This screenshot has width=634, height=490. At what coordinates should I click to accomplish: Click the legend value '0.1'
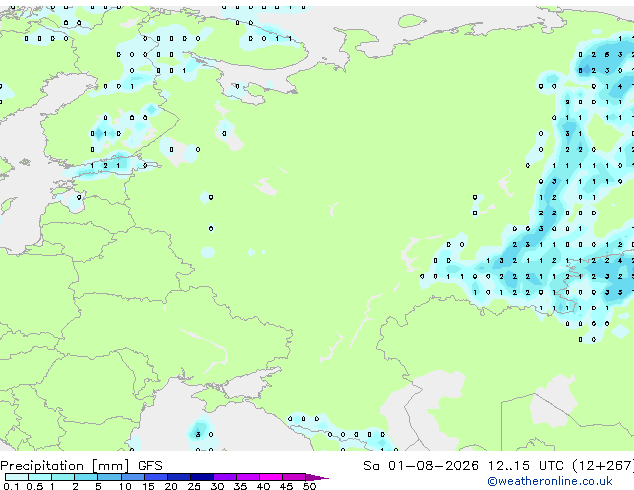pos(11,486)
